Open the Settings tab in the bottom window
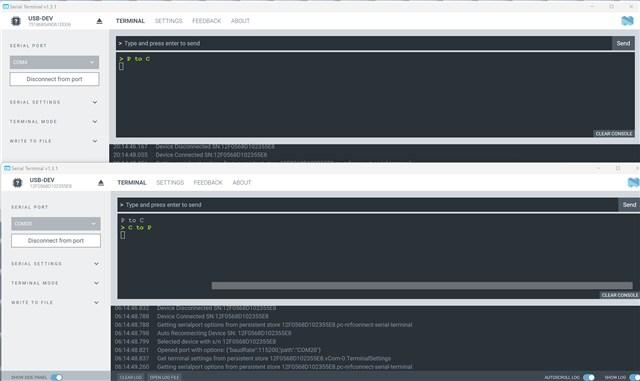640x381 pixels. pyautogui.click(x=170, y=183)
